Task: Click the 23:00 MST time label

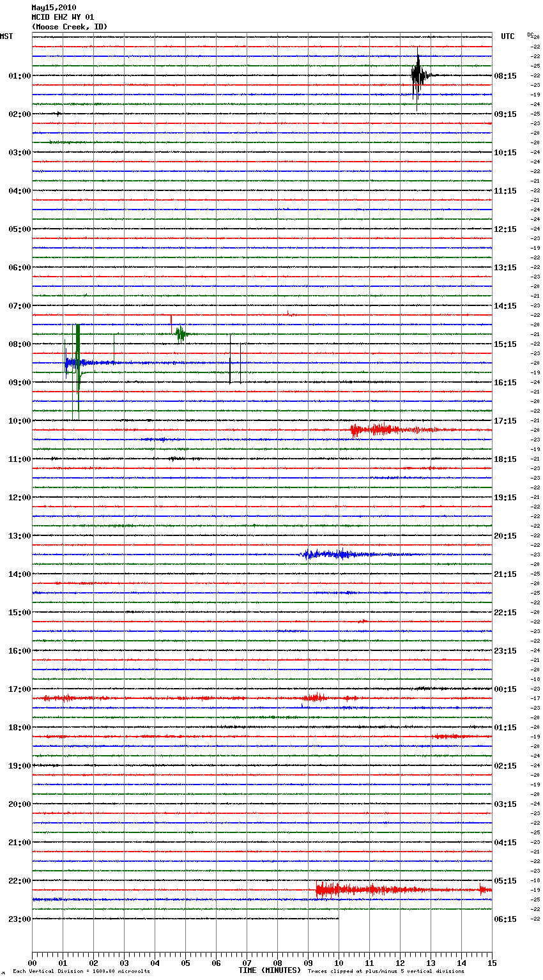Action: [19, 919]
